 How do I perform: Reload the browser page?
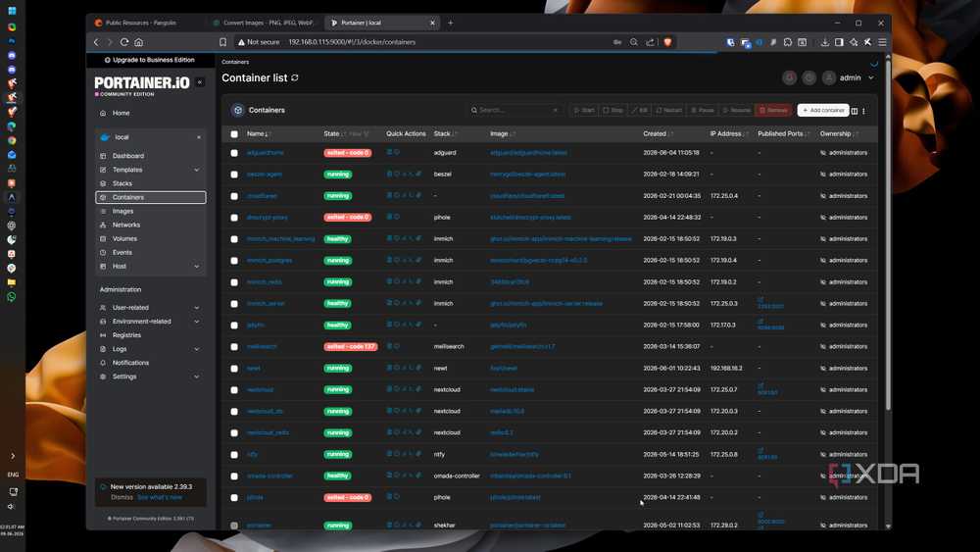[x=124, y=42]
